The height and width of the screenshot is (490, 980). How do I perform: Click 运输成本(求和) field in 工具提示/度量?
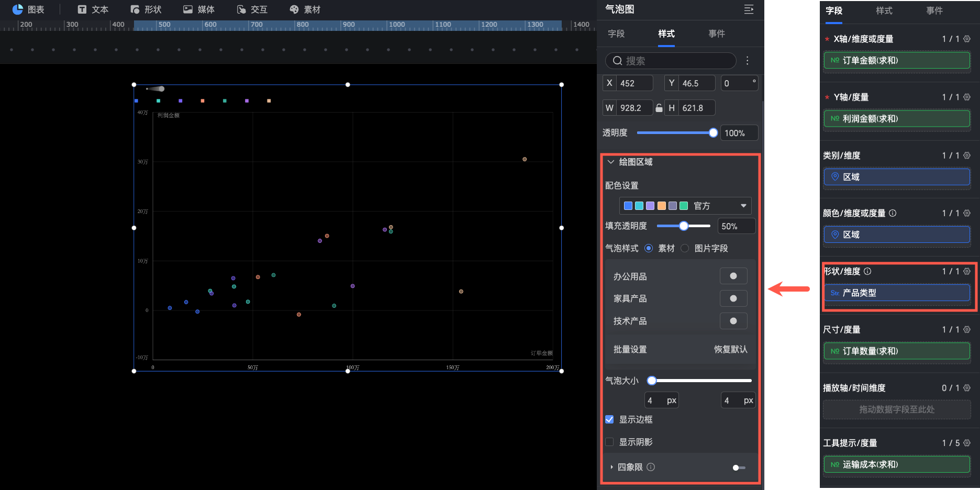(x=897, y=464)
